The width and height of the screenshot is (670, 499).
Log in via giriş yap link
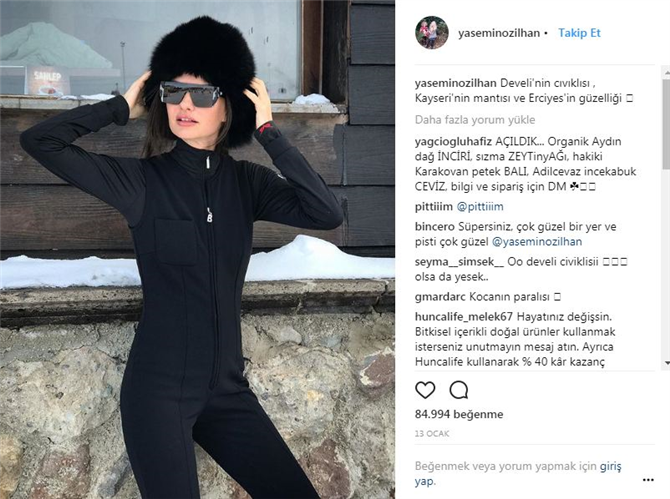coord(518,473)
